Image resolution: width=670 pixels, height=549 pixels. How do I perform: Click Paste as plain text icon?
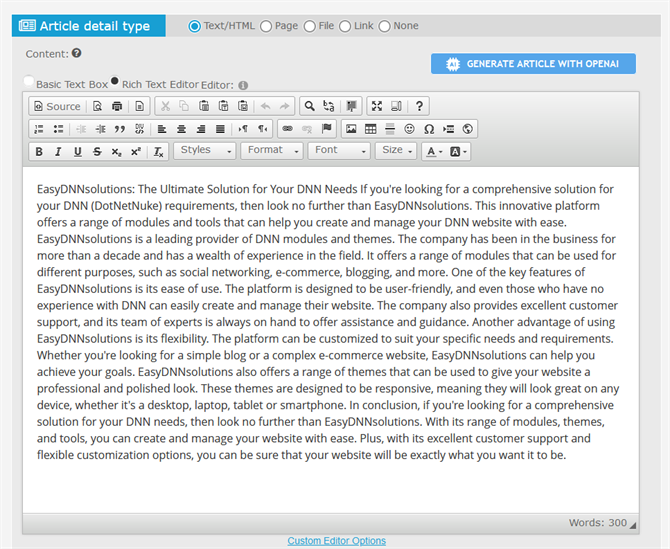(223, 106)
